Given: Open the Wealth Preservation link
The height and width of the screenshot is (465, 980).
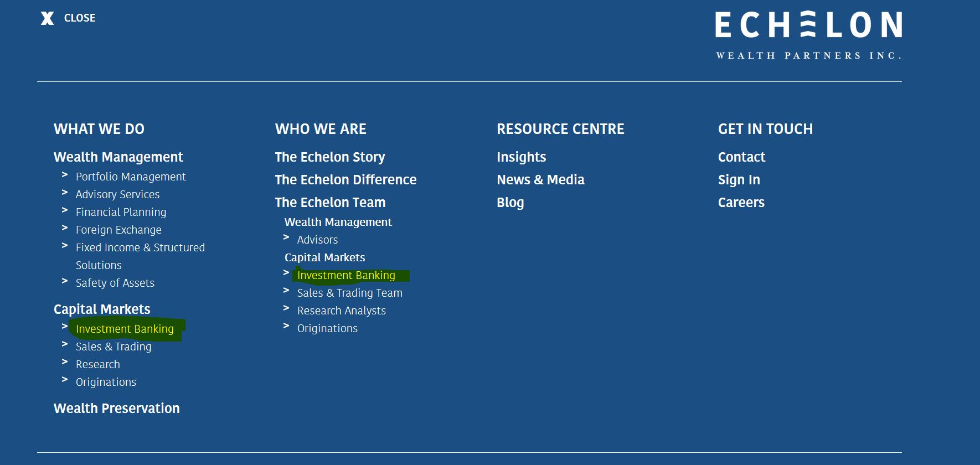Looking at the screenshot, I should [x=117, y=409].
